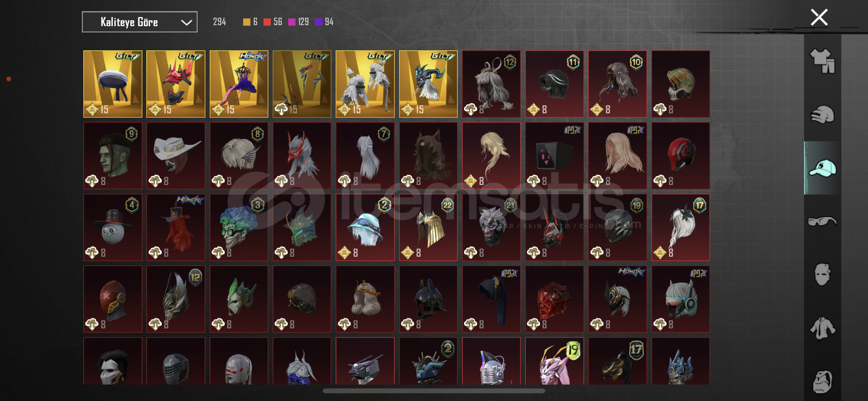Open the face mask category icon
Image resolution: width=868 pixels, height=401 pixels.
click(822, 275)
